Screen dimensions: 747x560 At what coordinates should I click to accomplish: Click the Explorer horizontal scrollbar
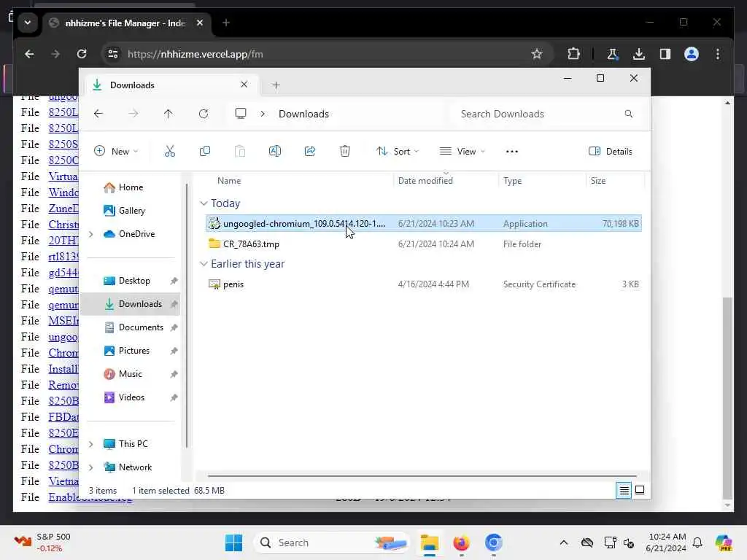422,475
